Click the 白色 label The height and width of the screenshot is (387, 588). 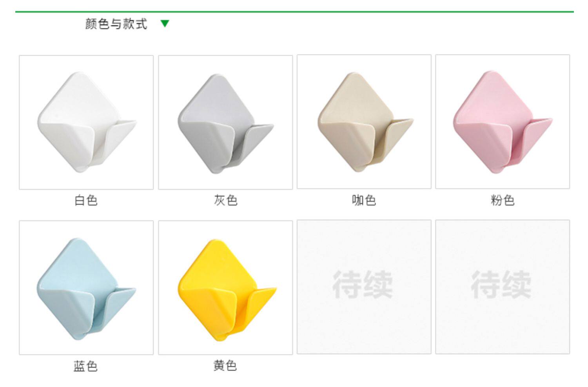coord(86,200)
